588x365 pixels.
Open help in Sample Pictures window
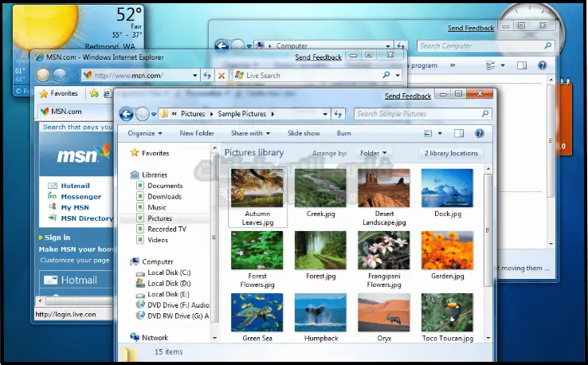click(x=480, y=133)
